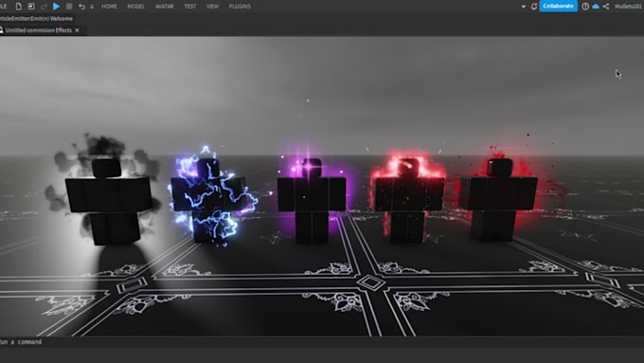Open the PLUGINS ribbon tab
Image resolution: width=644 pixels, height=363 pixels.
point(240,7)
